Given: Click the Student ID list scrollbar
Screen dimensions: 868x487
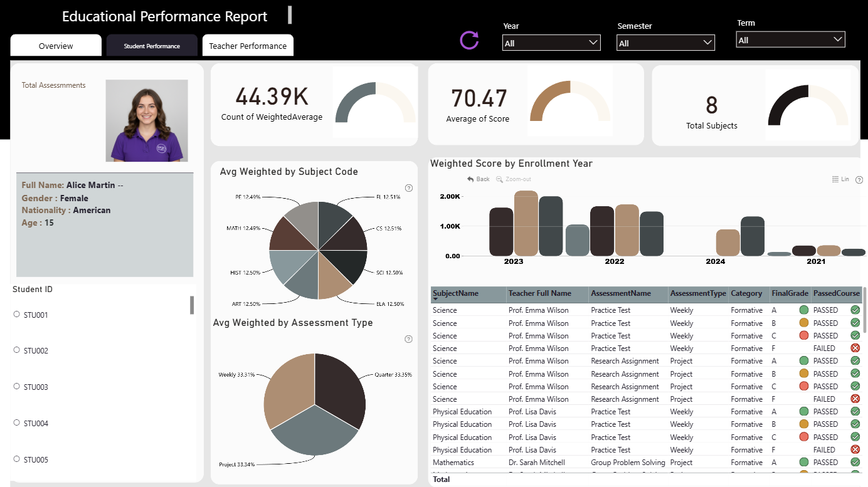Looking at the screenshot, I should click(x=192, y=305).
